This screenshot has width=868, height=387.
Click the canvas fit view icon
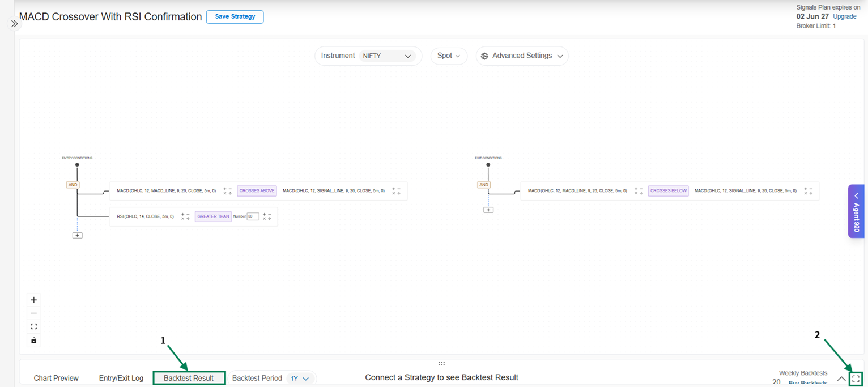[33, 326]
